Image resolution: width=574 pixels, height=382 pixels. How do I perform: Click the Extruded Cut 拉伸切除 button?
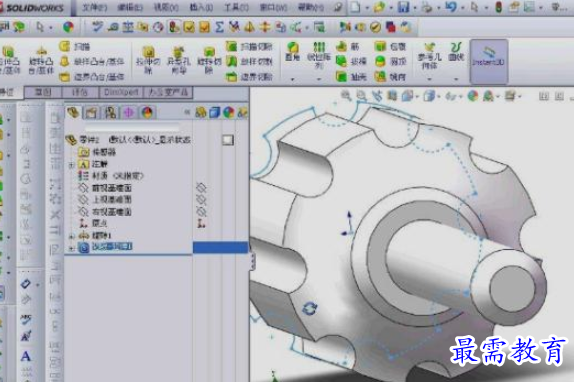(x=148, y=60)
